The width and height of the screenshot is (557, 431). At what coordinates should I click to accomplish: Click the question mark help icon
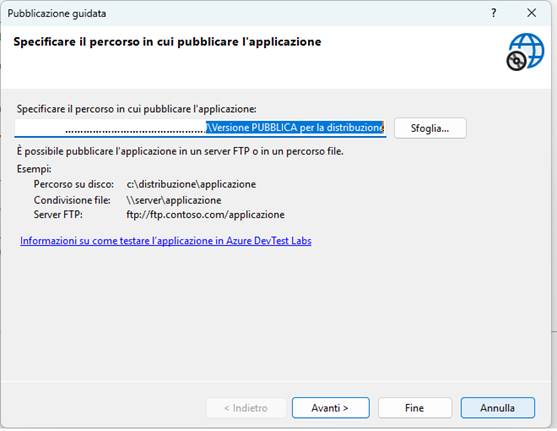pos(493,13)
